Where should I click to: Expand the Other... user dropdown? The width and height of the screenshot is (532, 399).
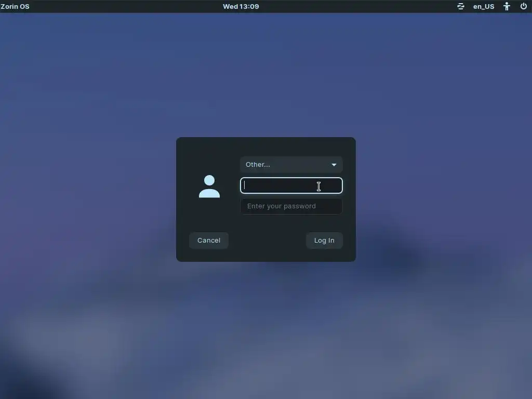291,165
